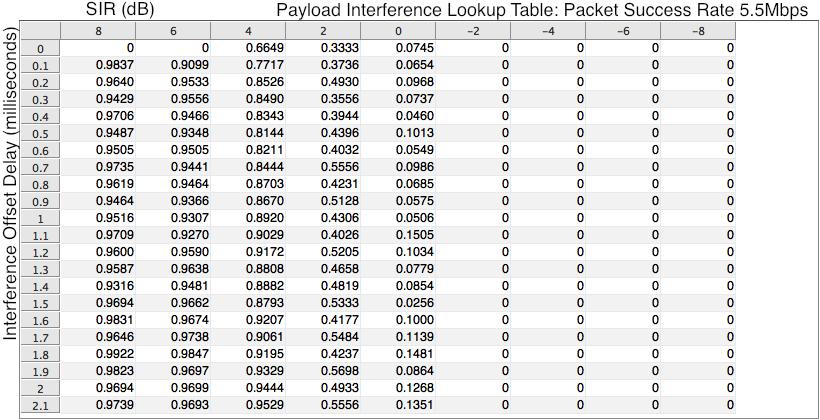
Task: Select cell value 0.9529
Action: pos(248,405)
